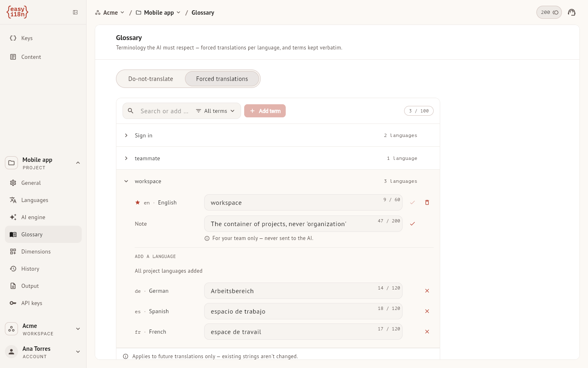Viewport: 588px width, 368px height.
Task: Click the Content document icon
Action: pos(13,57)
